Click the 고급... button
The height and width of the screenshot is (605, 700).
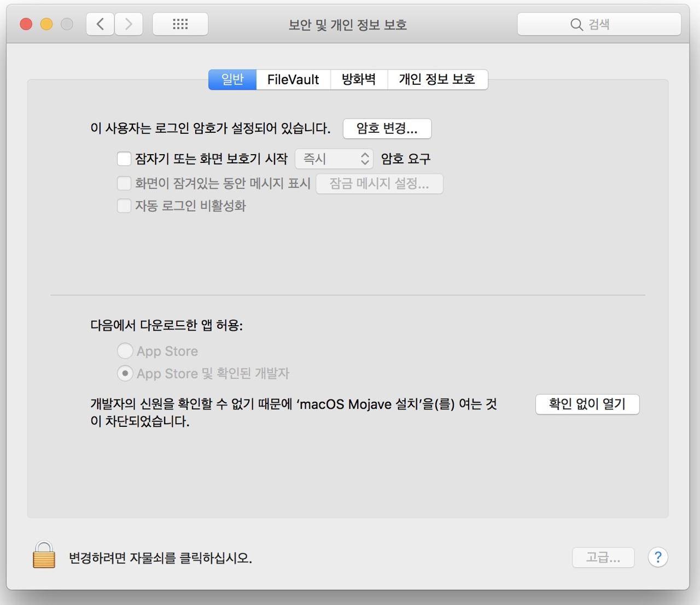(603, 557)
